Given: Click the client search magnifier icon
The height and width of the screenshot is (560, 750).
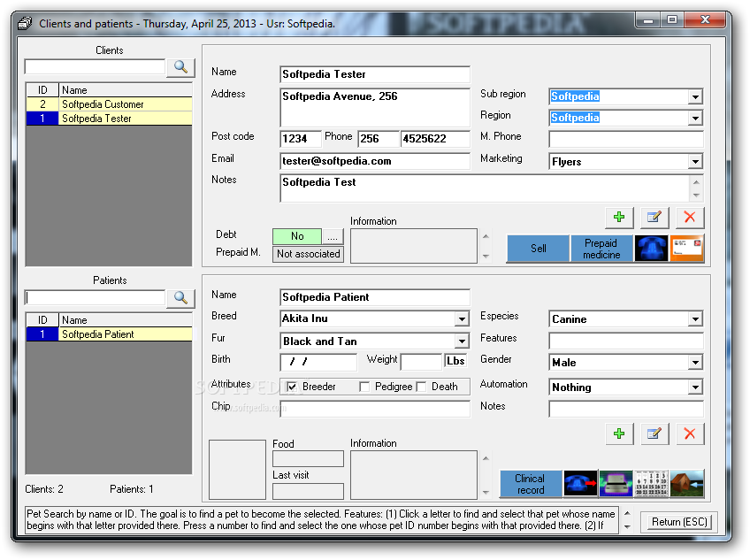Looking at the screenshot, I should pyautogui.click(x=180, y=67).
